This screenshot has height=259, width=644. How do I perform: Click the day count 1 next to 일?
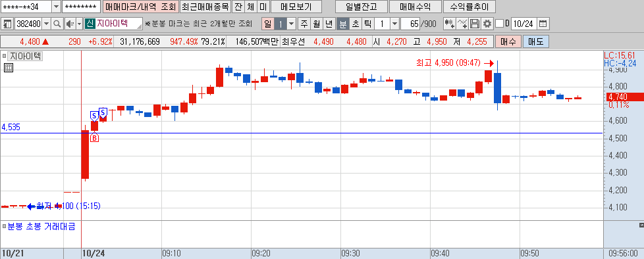point(281,24)
